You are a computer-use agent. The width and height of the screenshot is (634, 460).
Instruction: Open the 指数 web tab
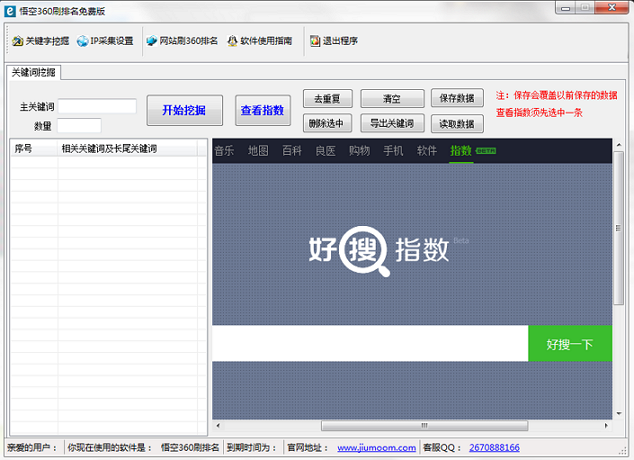461,151
